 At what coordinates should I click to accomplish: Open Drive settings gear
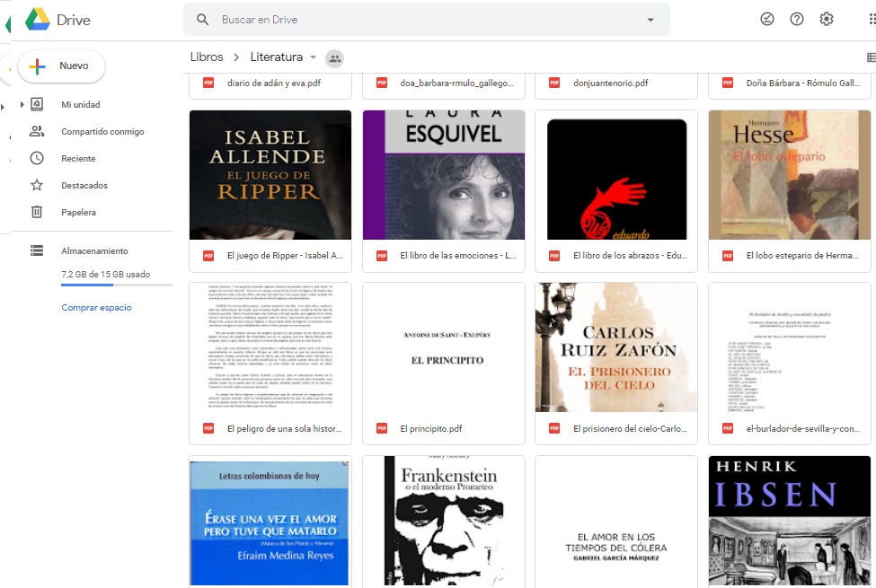click(827, 18)
